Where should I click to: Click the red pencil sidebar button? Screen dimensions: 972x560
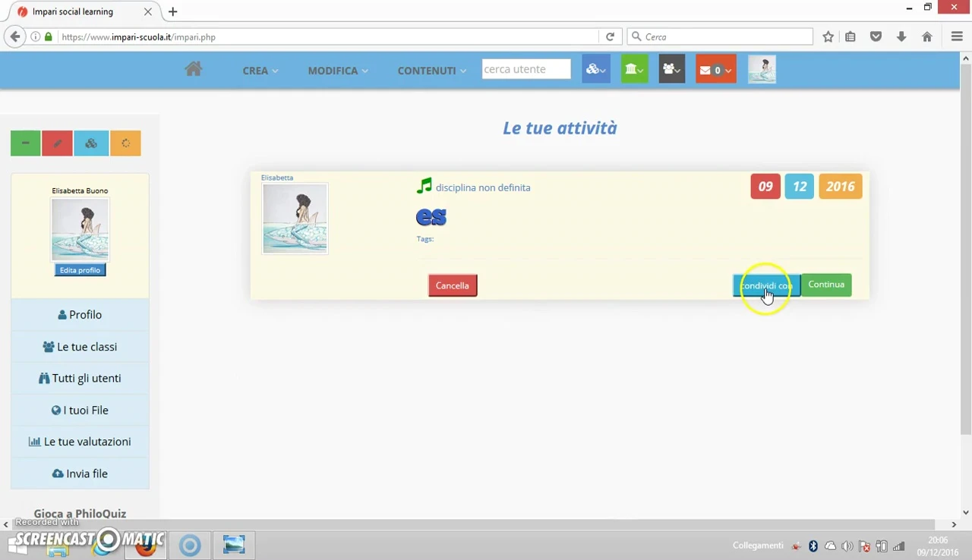click(58, 143)
